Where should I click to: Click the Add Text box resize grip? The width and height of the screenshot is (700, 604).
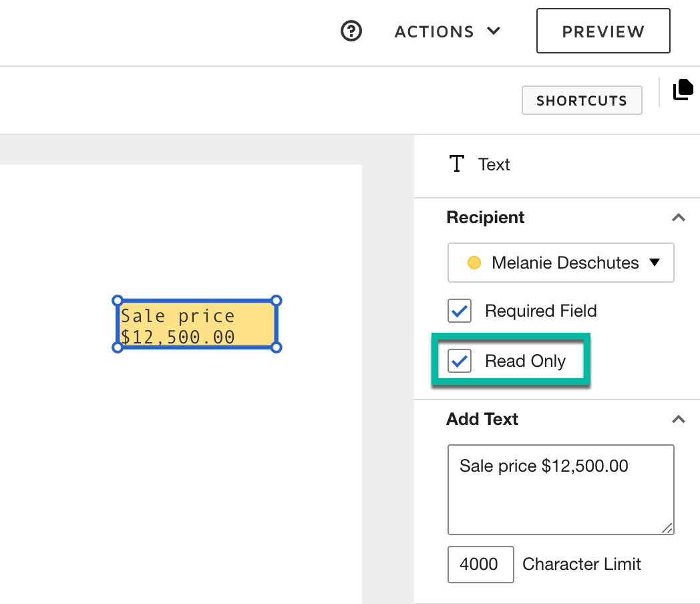[x=667, y=528]
